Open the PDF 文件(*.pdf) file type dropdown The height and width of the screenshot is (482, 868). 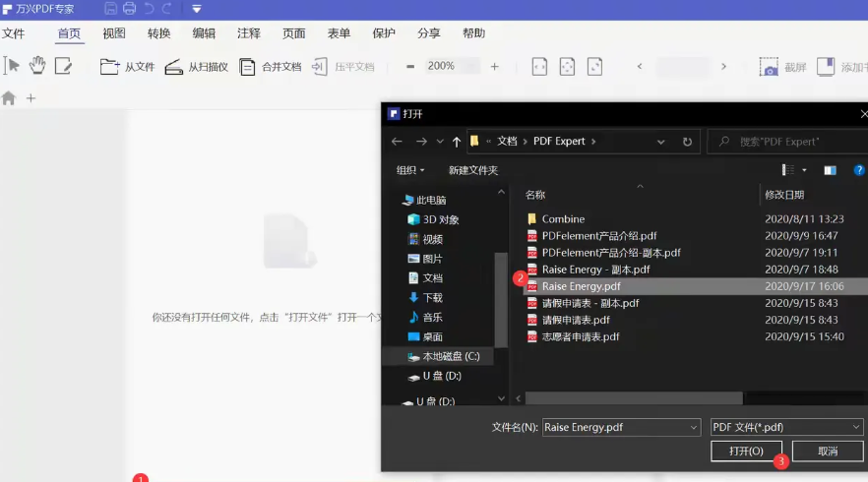tap(786, 427)
